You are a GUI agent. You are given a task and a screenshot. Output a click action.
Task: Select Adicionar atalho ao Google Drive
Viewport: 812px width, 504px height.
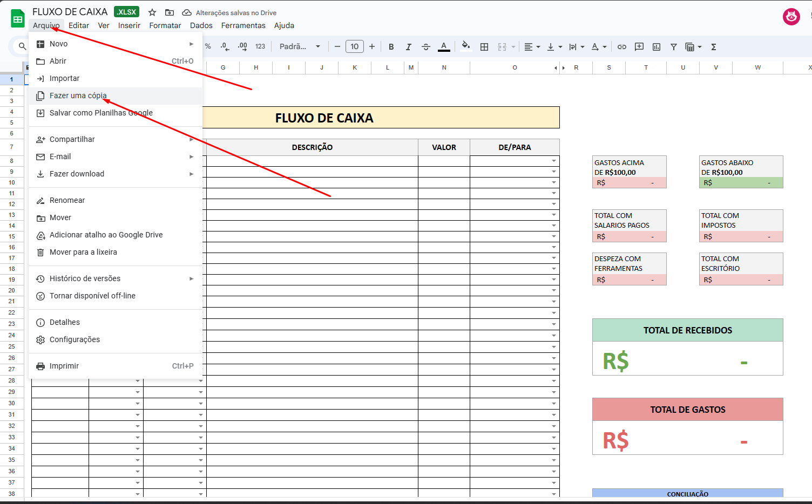click(116, 235)
